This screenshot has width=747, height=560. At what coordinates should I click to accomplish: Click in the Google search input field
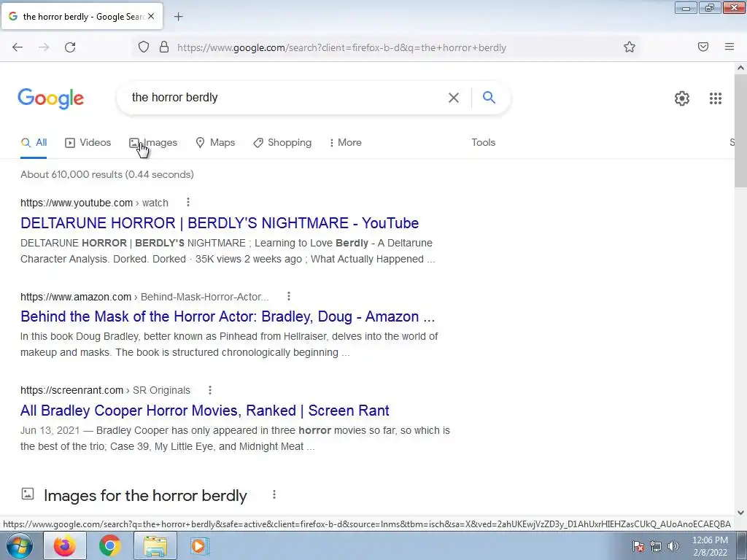point(286,98)
